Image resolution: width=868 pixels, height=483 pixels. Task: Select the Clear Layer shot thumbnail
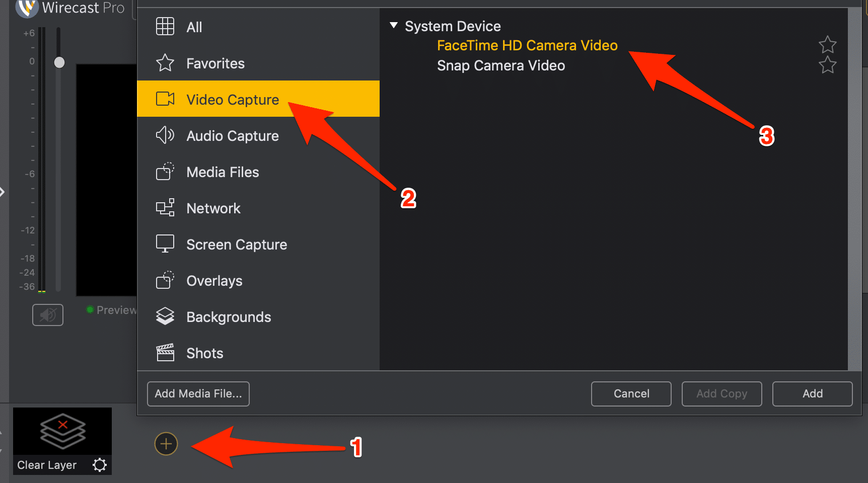coord(62,441)
